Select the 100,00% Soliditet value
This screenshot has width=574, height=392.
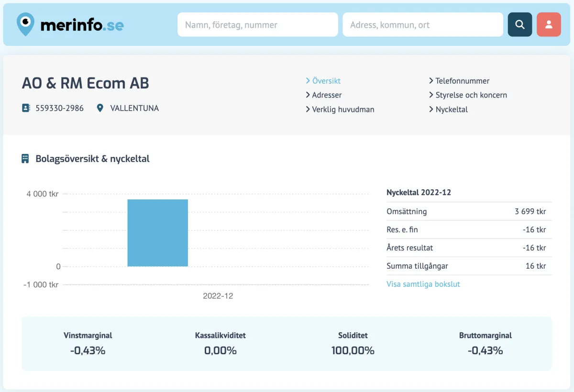click(x=353, y=350)
